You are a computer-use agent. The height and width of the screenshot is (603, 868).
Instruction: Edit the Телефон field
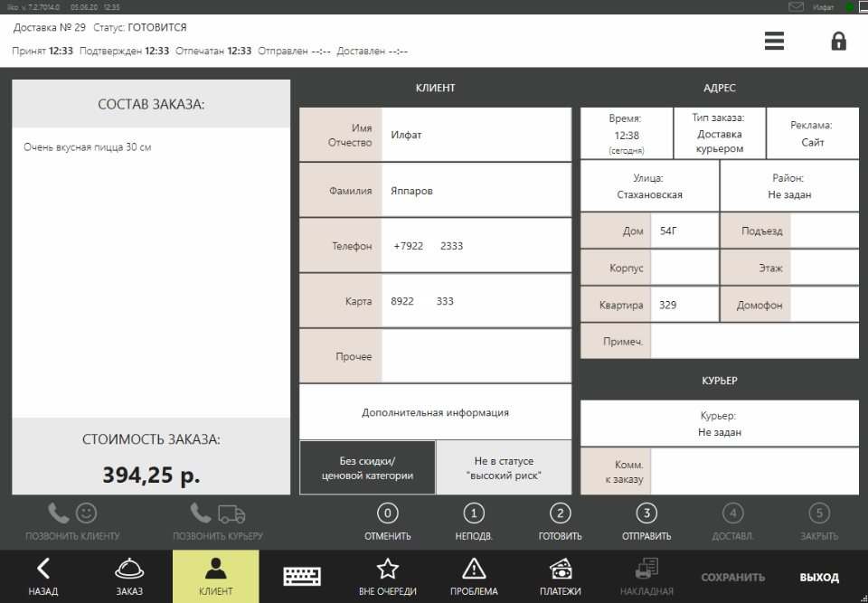(476, 245)
